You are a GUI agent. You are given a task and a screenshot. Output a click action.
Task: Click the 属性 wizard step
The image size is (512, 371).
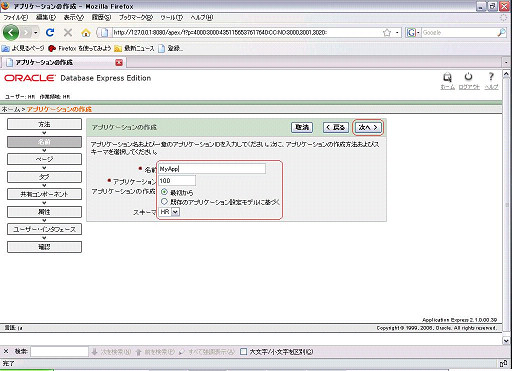44,212
